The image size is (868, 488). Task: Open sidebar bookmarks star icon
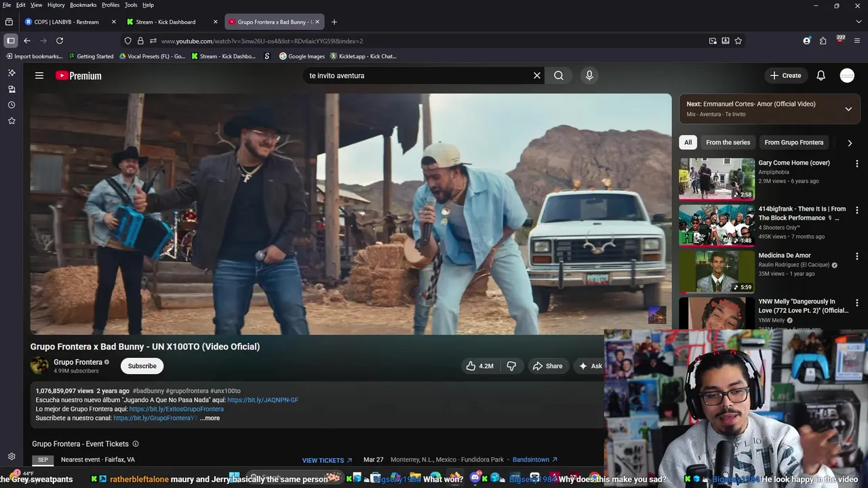click(12, 121)
